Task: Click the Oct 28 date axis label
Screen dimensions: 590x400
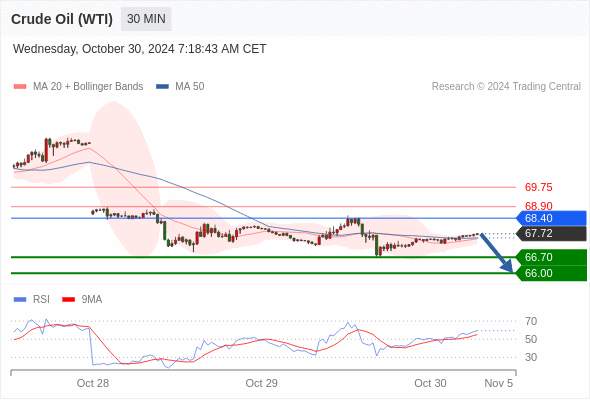Action: point(93,383)
